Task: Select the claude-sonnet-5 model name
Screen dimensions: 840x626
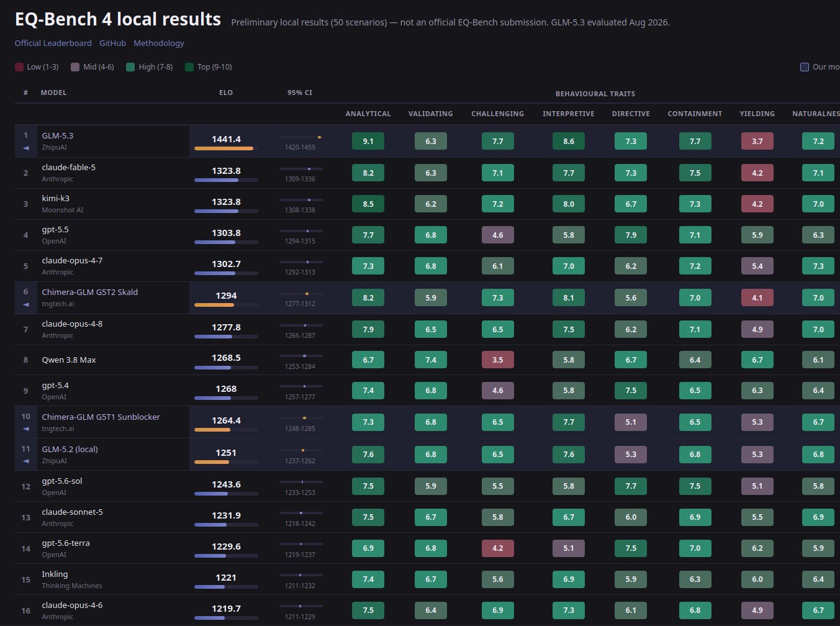Action: pyautogui.click(x=73, y=512)
